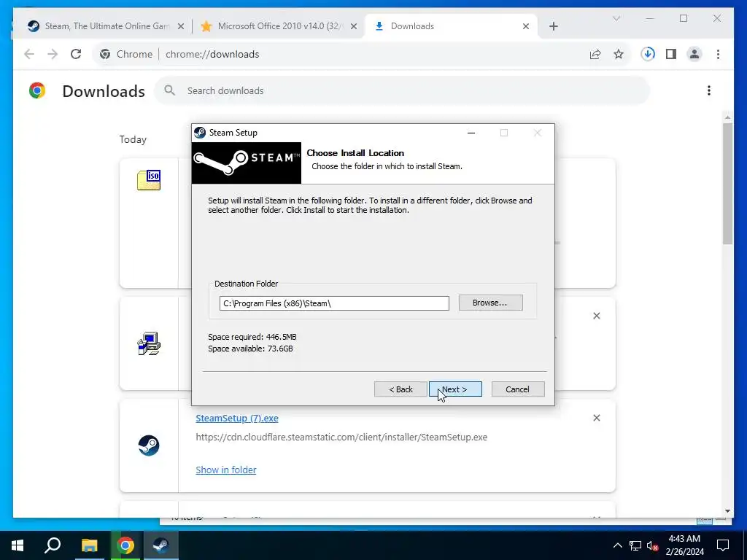Switch to Microsoft Office 2010 tab
747x560 pixels.
coord(279,26)
